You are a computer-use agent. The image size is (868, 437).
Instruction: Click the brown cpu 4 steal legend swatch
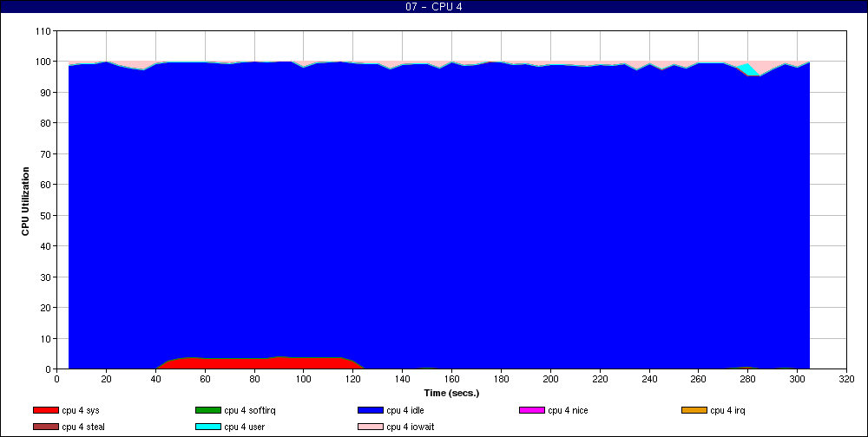click(x=45, y=427)
